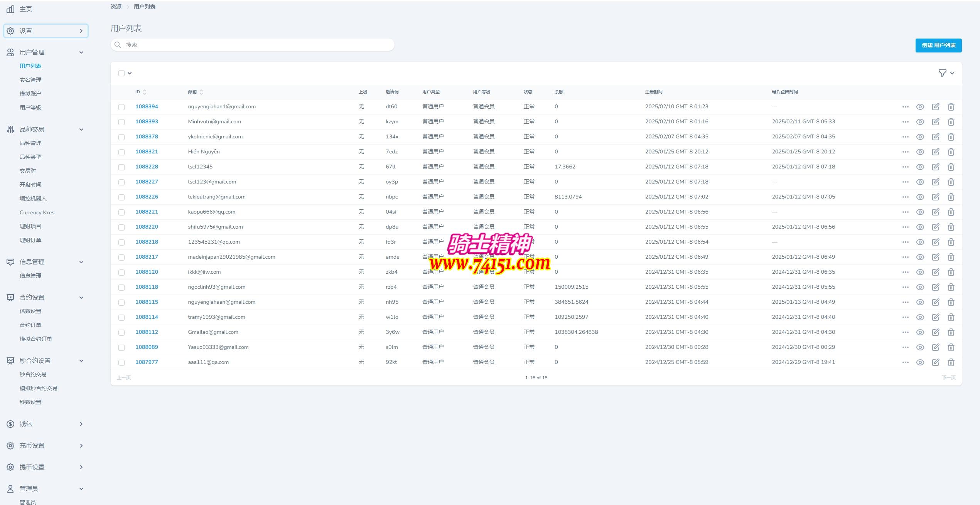Screen dimensions: 980x505
Task: Delete user 1088394 with trash icon
Action: coord(951,107)
